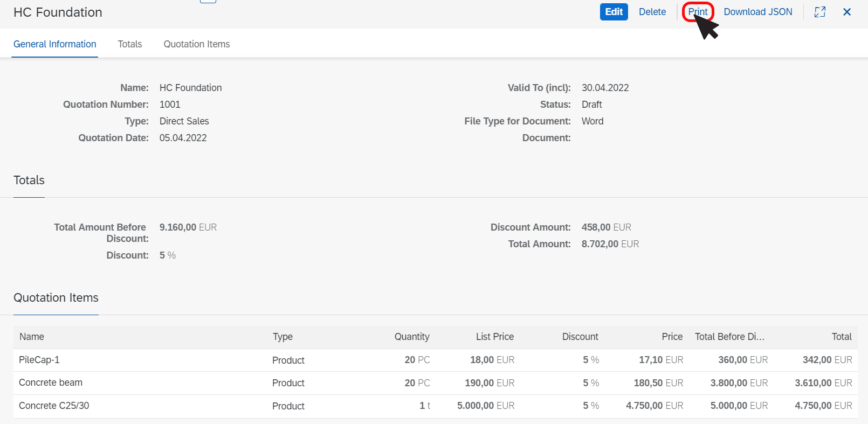Delete the HC Foundation quotation
868x424 pixels.
(x=652, y=12)
